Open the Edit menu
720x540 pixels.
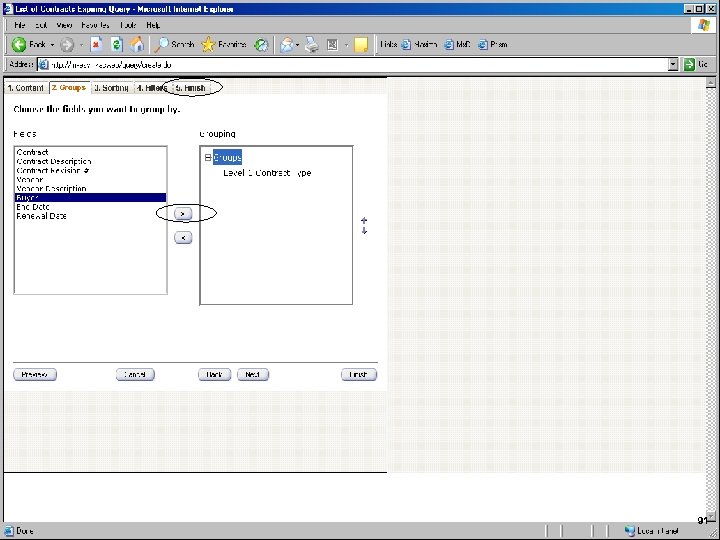point(41,25)
